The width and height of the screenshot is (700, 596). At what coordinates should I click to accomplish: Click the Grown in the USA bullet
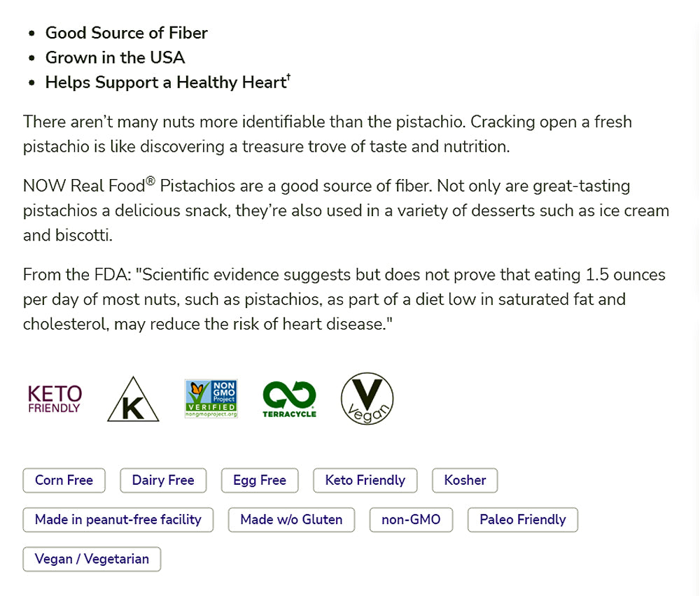(x=115, y=57)
